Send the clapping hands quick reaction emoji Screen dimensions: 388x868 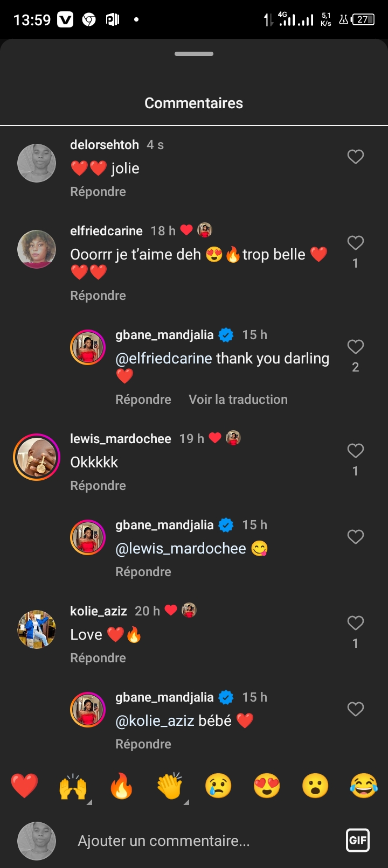coord(170,787)
